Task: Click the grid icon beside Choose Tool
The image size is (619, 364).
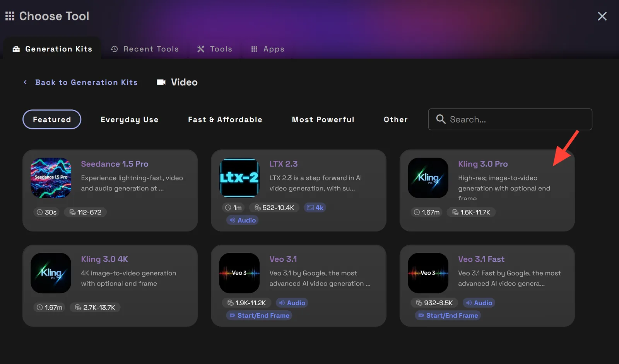Action: point(10,16)
